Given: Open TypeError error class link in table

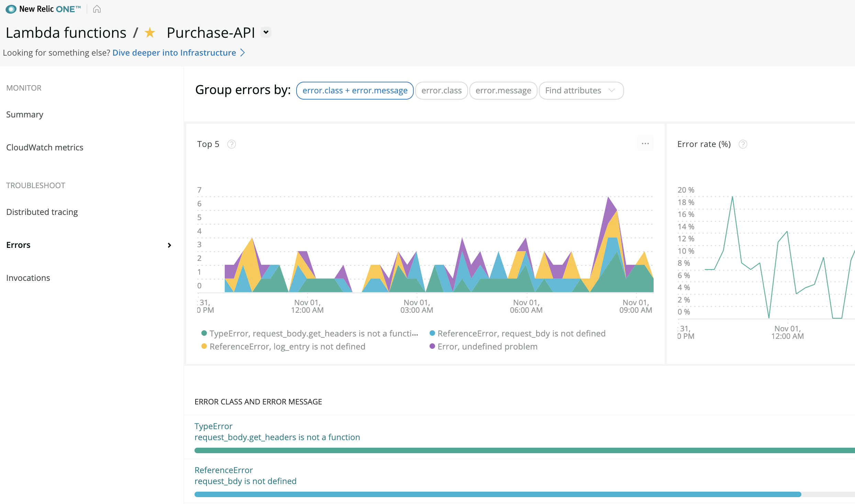Looking at the screenshot, I should [x=213, y=426].
